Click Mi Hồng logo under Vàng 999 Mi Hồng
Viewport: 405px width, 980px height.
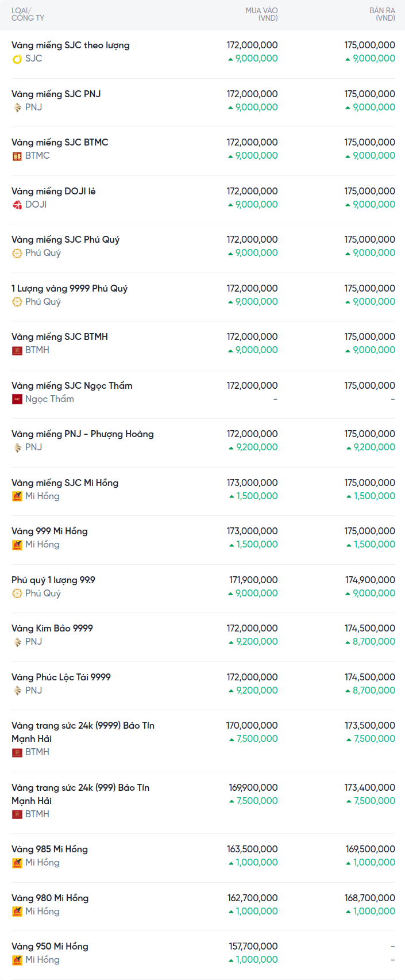[x=17, y=545]
